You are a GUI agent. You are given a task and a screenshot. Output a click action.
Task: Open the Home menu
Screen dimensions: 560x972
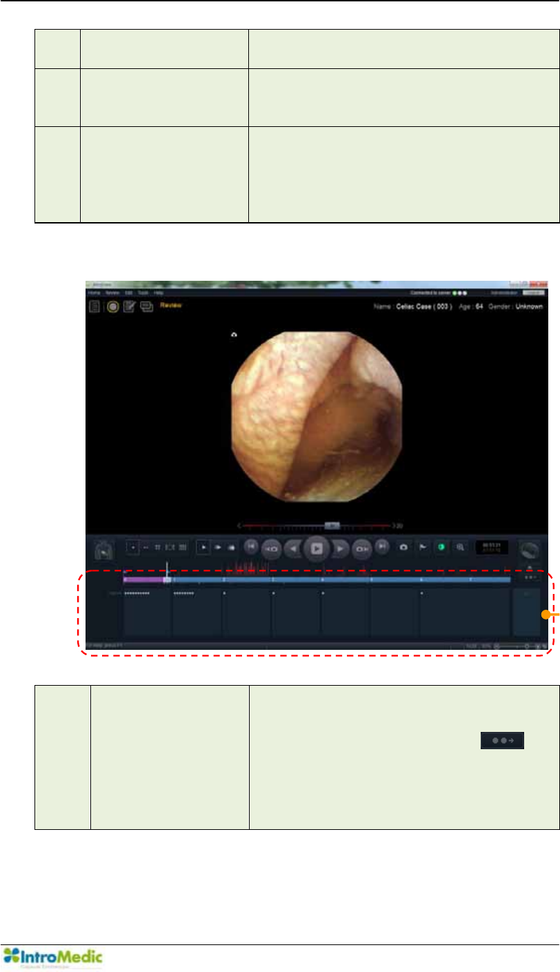[94, 293]
